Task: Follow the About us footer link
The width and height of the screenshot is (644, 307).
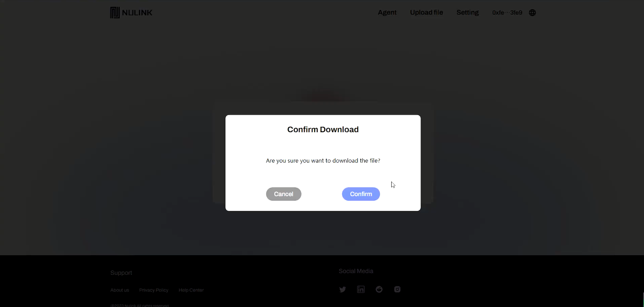Action: click(120, 290)
